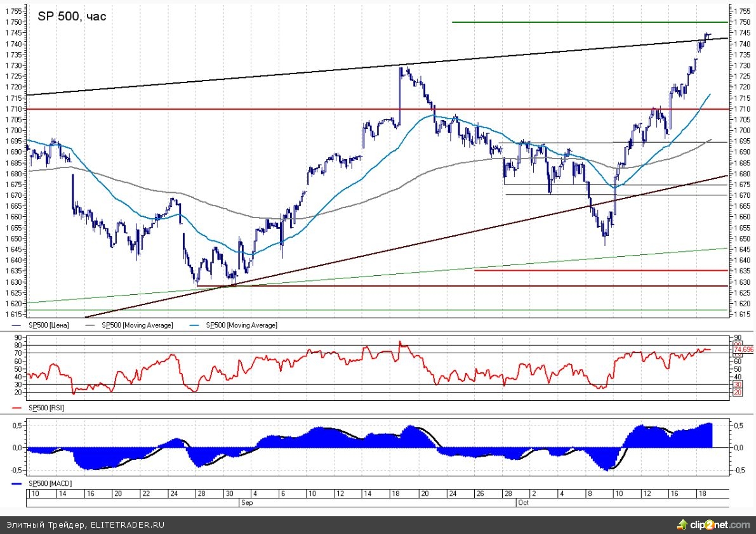Click the SP500 [MACD] legend label
This screenshot has width=756, height=534.
(x=50, y=483)
